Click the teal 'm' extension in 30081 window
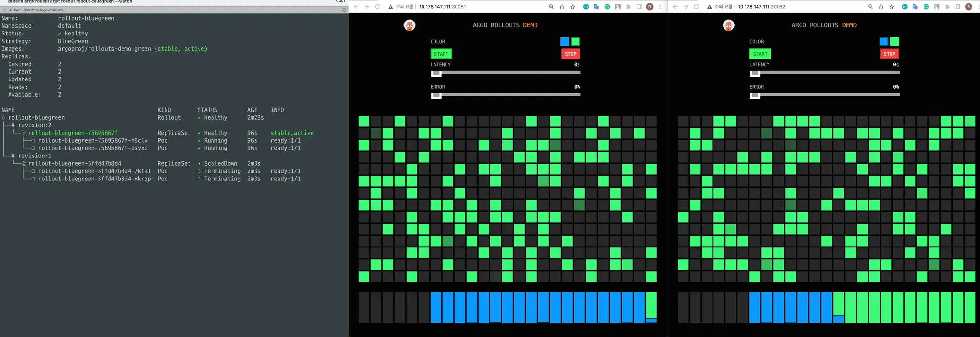 [586, 7]
